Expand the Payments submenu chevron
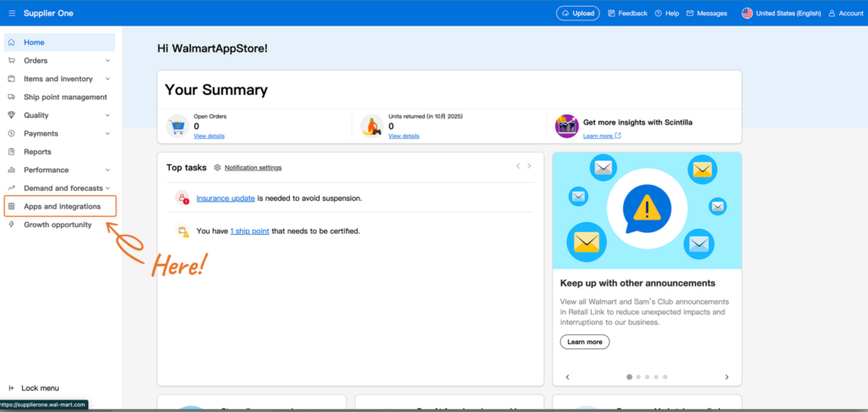The height and width of the screenshot is (412, 868). pos(108,134)
